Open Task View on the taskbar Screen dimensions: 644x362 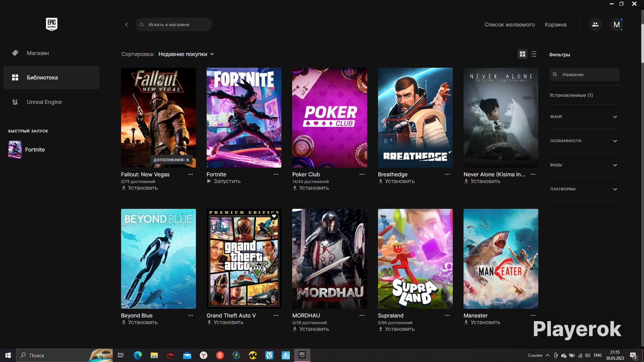tap(121, 355)
